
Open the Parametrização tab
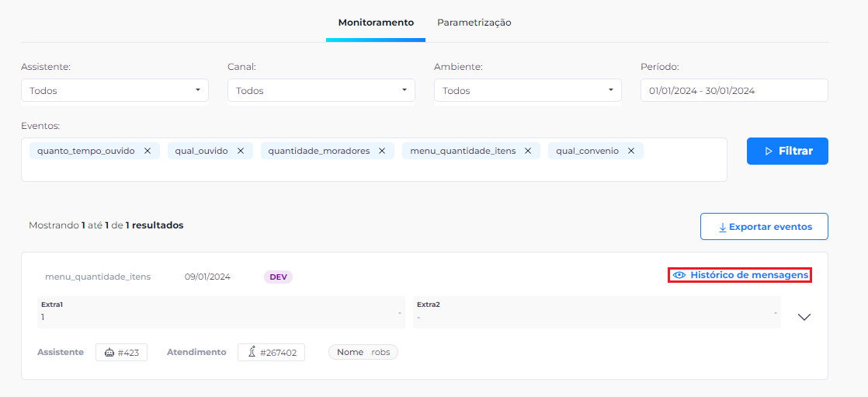click(x=474, y=23)
